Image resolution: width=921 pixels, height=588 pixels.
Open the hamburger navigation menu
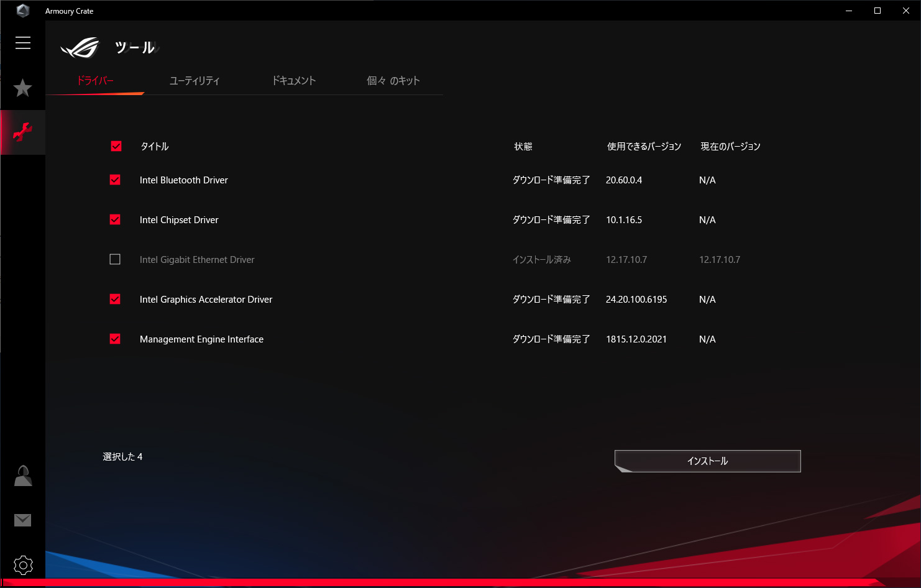tap(23, 42)
